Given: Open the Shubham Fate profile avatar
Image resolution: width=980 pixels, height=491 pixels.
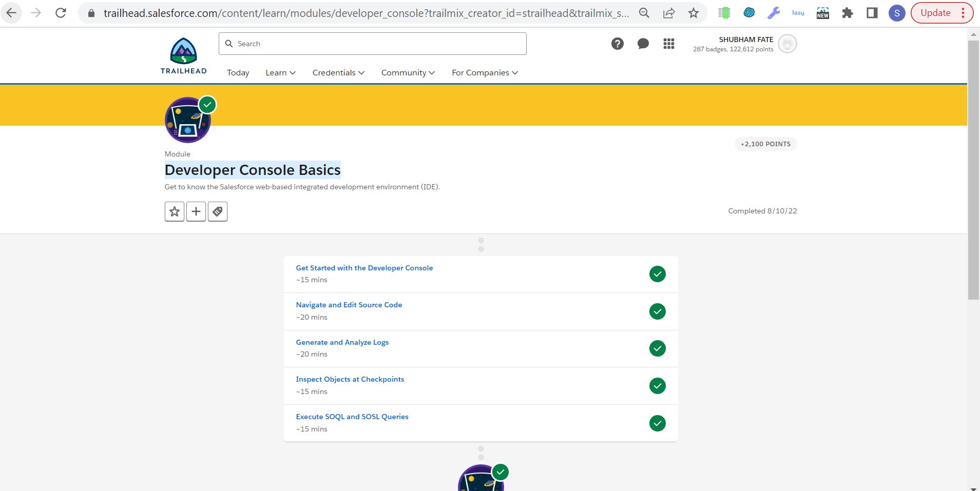Looking at the screenshot, I should pyautogui.click(x=787, y=44).
